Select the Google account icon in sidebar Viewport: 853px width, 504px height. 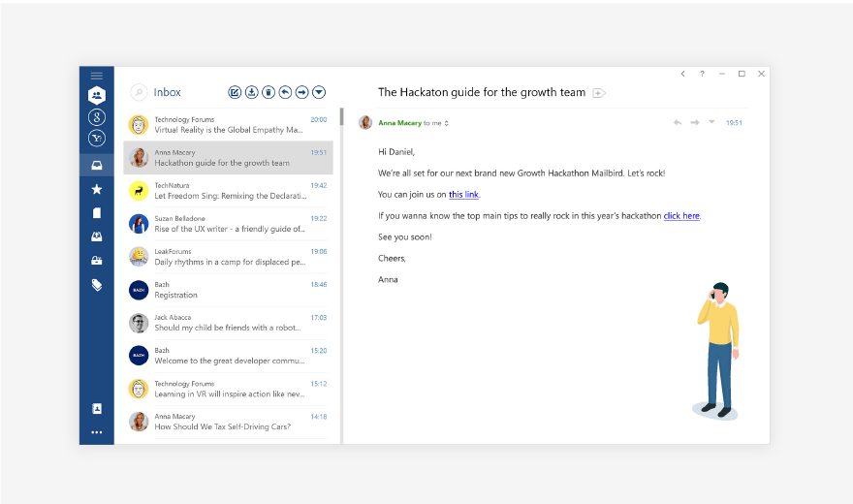[96, 117]
